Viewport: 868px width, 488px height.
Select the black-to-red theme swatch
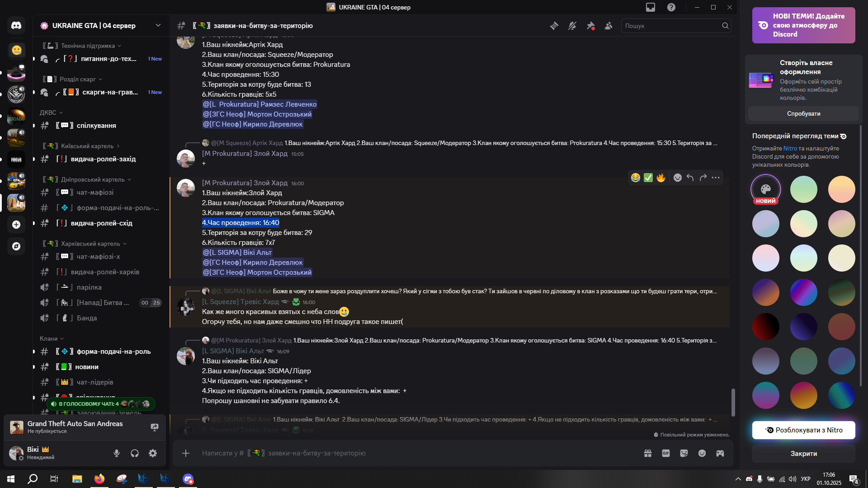pyautogui.click(x=766, y=327)
